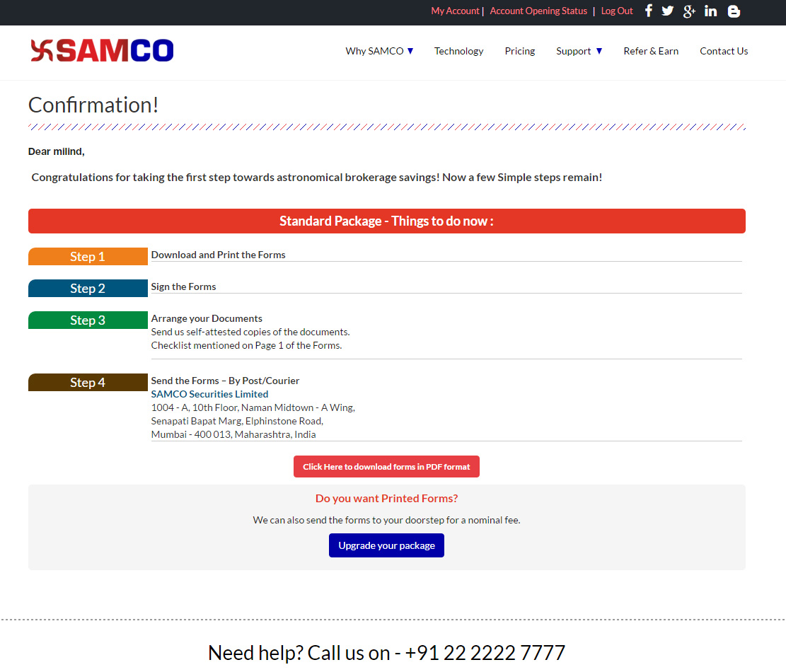
Task: Click the 'Need help? Call us on' phone number
Action: [x=485, y=653]
